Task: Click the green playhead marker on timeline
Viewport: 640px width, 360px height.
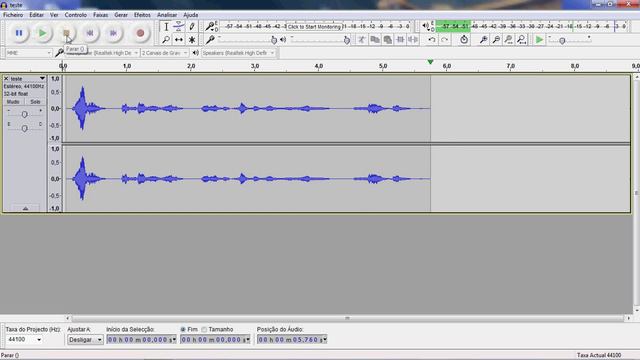Action: click(x=430, y=62)
